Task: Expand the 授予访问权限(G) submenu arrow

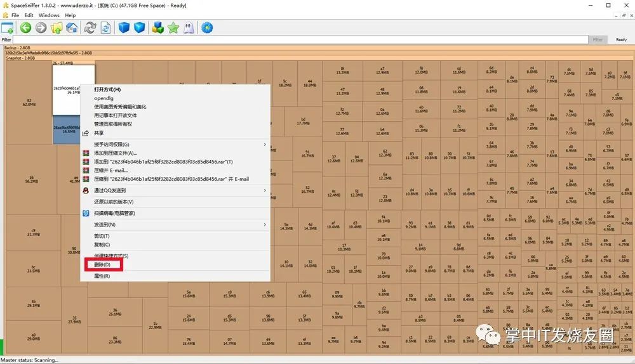Action: pyautogui.click(x=265, y=145)
